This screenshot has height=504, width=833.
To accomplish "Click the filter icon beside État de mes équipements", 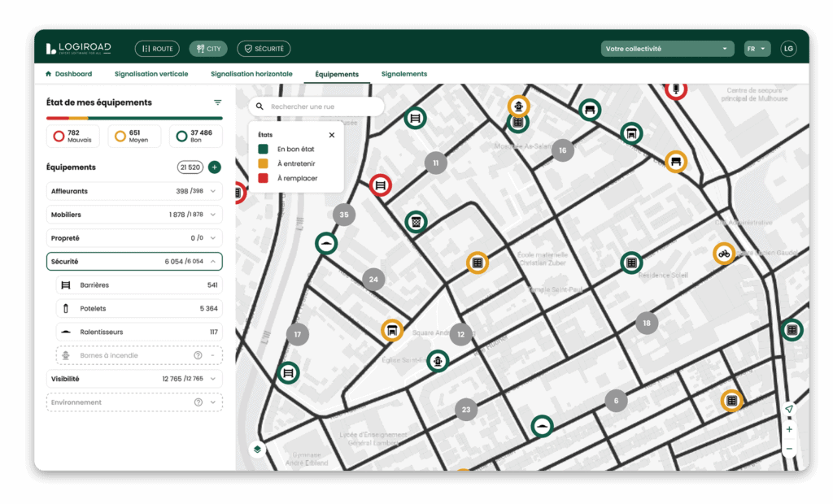I will click(x=217, y=102).
